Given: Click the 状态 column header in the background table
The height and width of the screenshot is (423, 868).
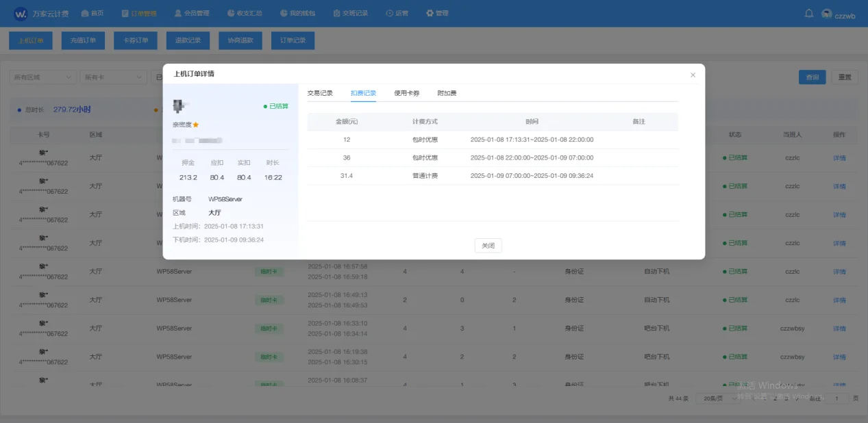Looking at the screenshot, I should (735, 135).
